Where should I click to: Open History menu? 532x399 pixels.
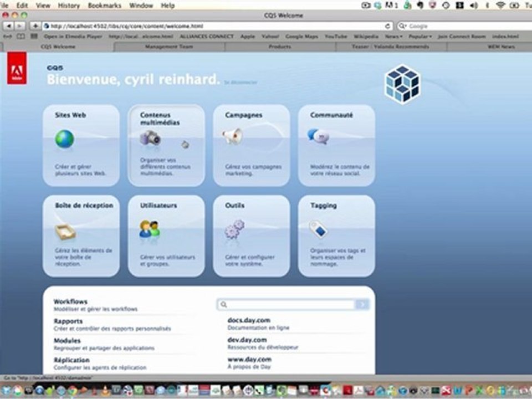69,6
